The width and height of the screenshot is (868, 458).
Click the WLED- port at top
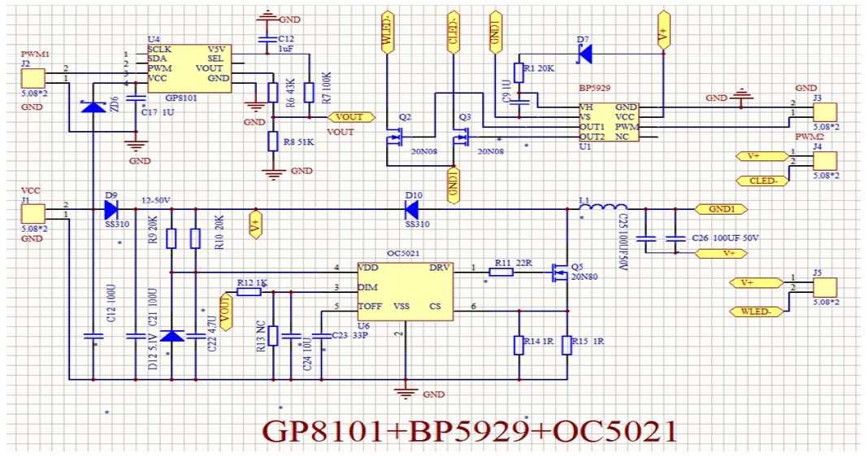pyautogui.click(x=388, y=32)
